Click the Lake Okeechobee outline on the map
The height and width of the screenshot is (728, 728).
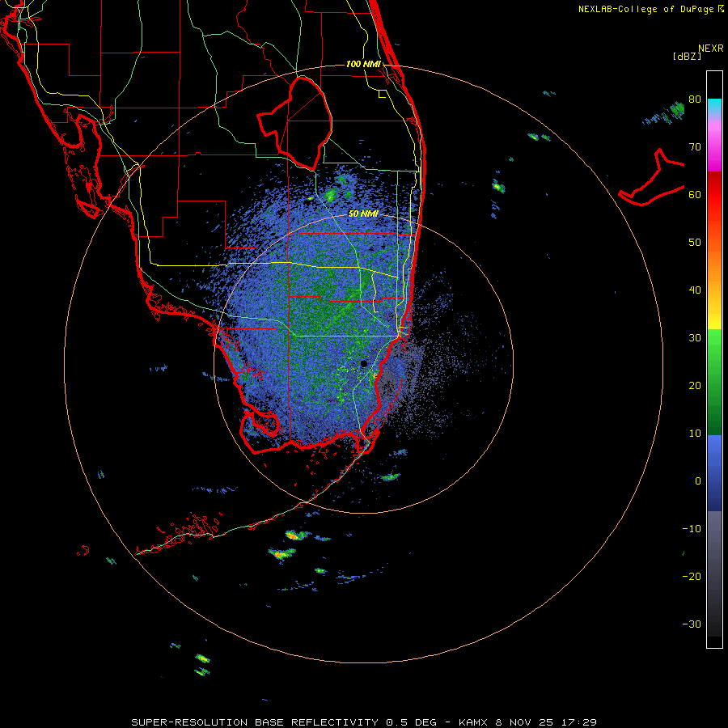pos(294,122)
